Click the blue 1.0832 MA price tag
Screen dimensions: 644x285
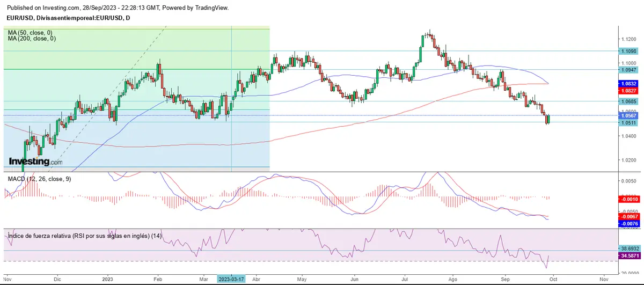pyautogui.click(x=628, y=84)
